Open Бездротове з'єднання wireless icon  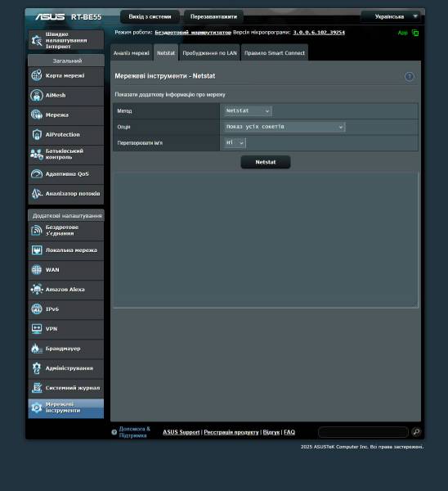(37, 231)
